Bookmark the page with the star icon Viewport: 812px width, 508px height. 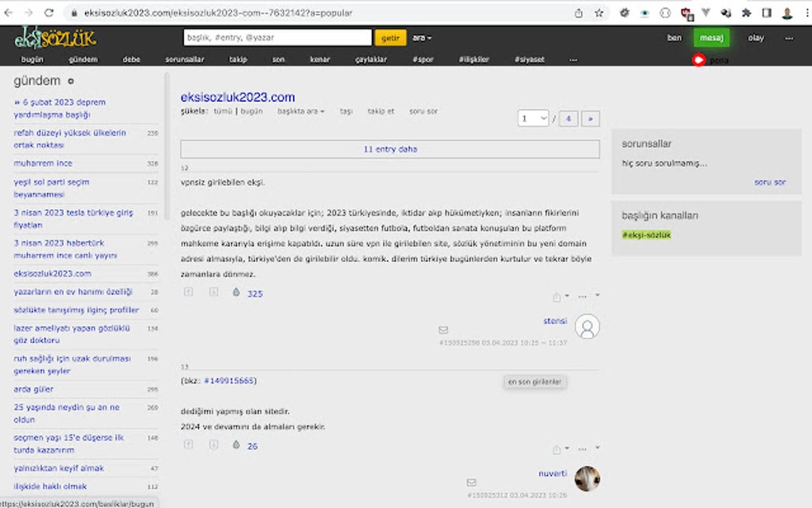click(x=599, y=13)
